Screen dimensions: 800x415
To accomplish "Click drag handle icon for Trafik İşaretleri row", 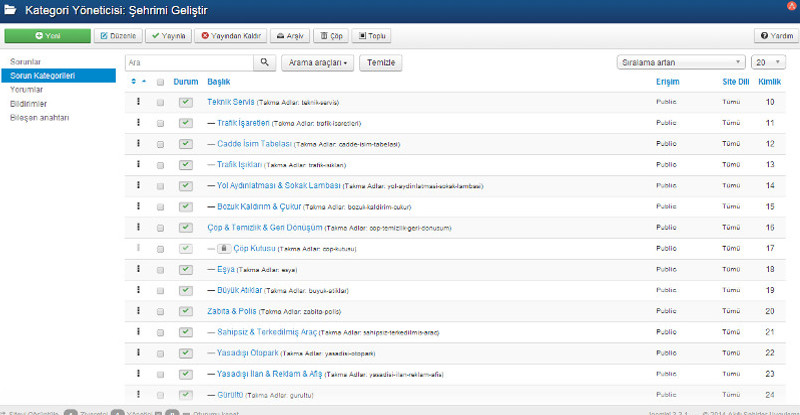I will click(x=138, y=123).
